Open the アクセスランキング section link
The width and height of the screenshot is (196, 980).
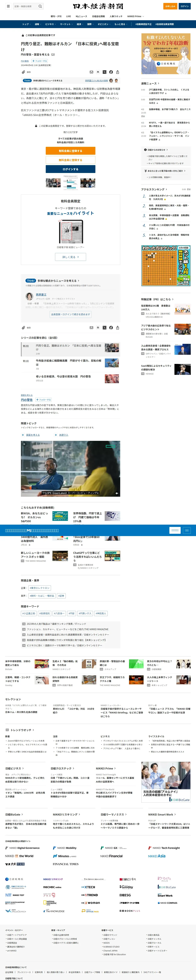click(154, 189)
